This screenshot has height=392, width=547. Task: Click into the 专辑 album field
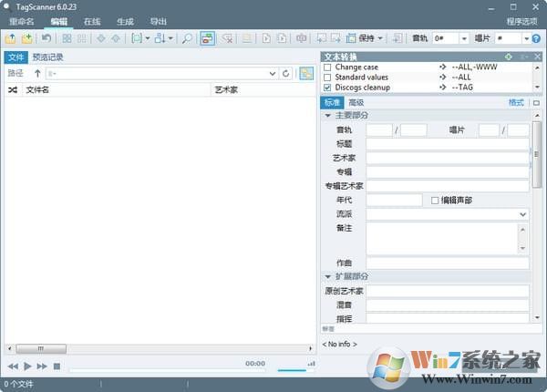pos(448,172)
